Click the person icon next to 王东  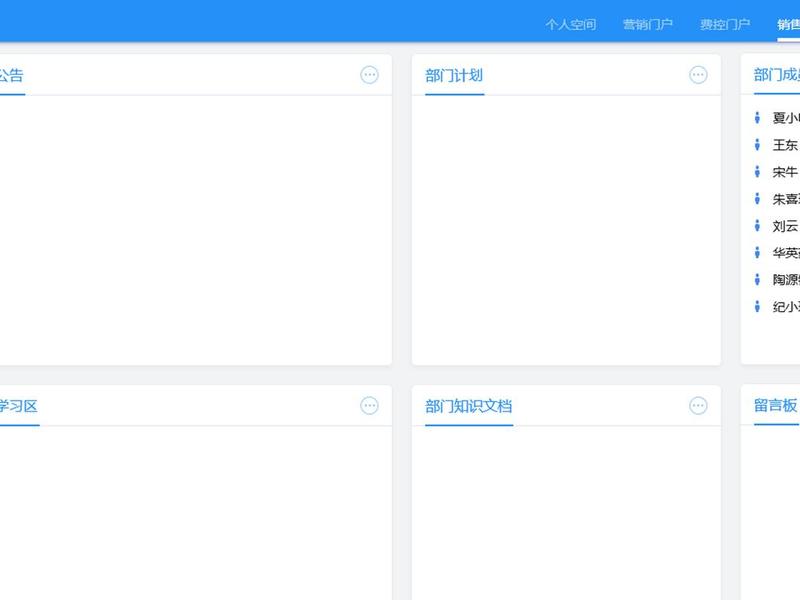click(757, 145)
